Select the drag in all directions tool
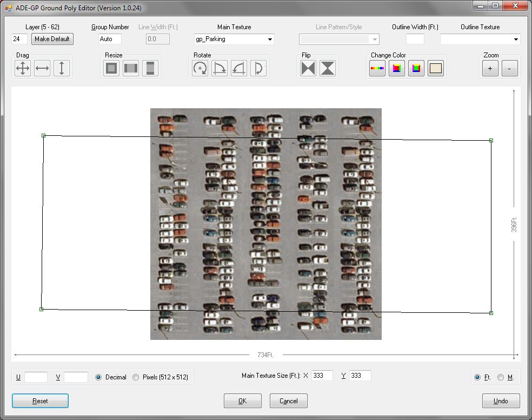Screen dimensions: 532x420 [23, 68]
